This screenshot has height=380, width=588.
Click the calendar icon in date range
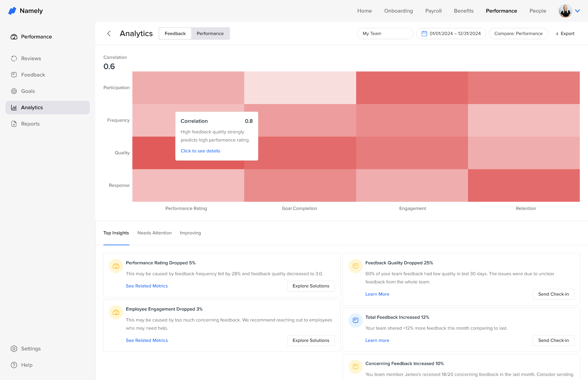pos(424,34)
